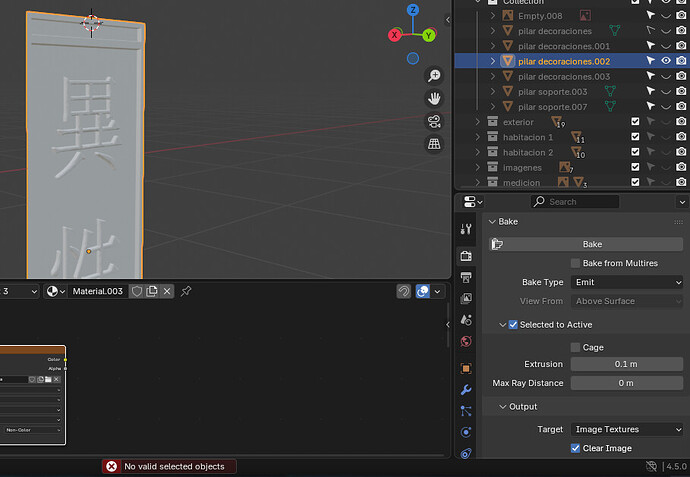Open node overlay options dropdown arrow
Viewport: 690px width, 477px height.
(437, 291)
